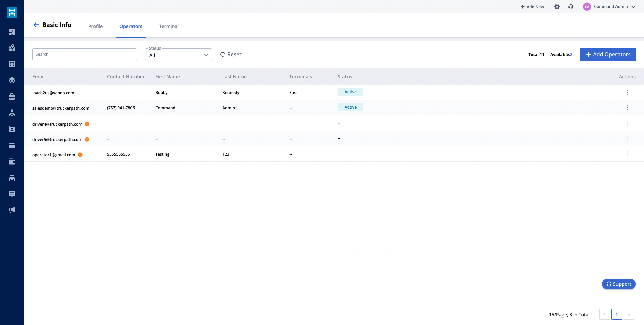The image size is (644, 325).
Task: Click the Last Name column header
Action: 234,77
